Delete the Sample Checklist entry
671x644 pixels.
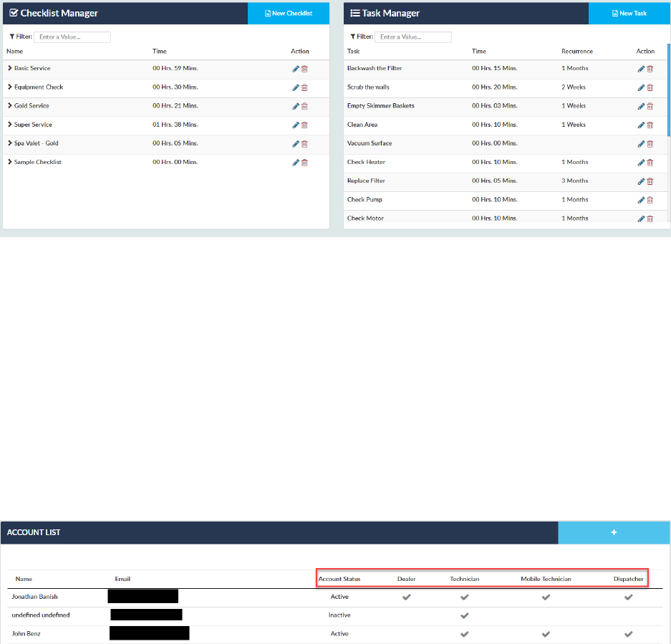pyautogui.click(x=304, y=163)
